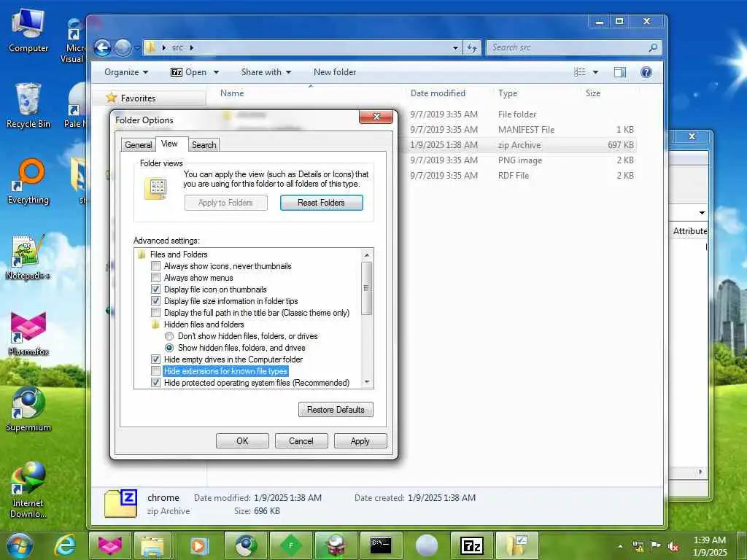Image resolution: width=747 pixels, height=560 pixels.
Task: Click Cancel in Folder Options
Action: [x=301, y=441]
